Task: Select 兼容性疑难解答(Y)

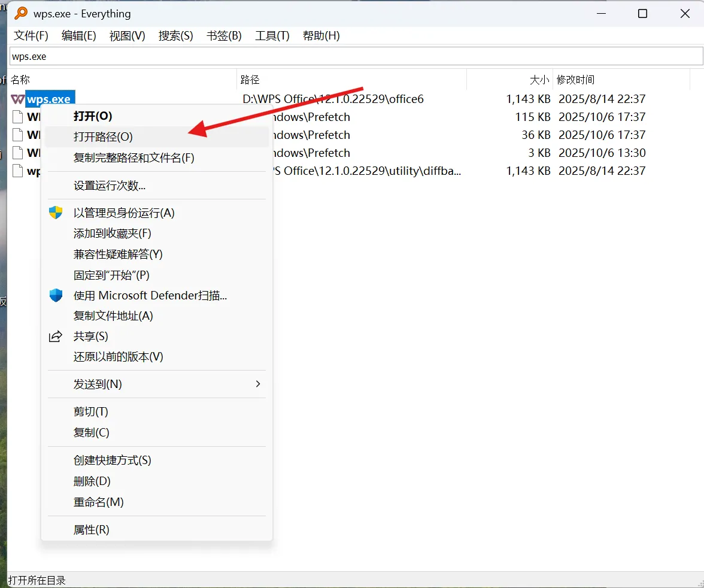Action: [x=157, y=254]
